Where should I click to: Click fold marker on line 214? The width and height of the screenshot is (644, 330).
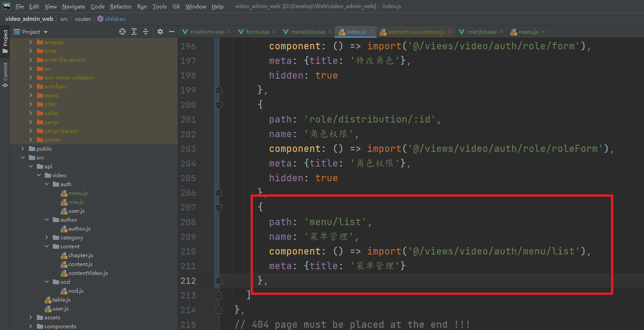click(x=218, y=310)
